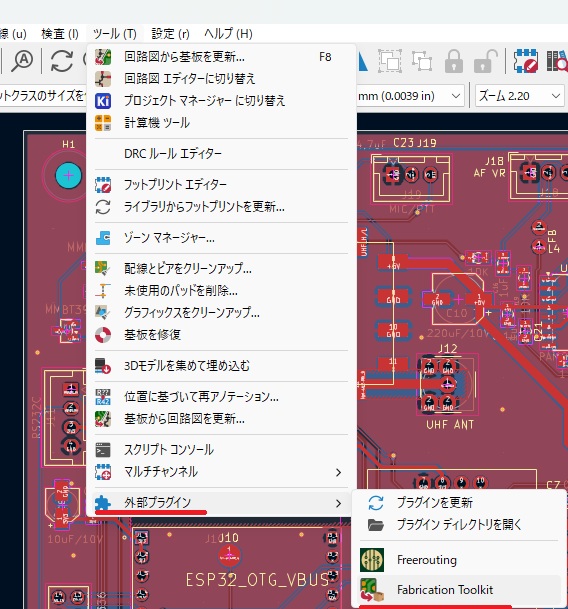Click the 基板から回路図を更新 icon
Image resolution: width=568 pixels, height=609 pixels.
coord(103,419)
